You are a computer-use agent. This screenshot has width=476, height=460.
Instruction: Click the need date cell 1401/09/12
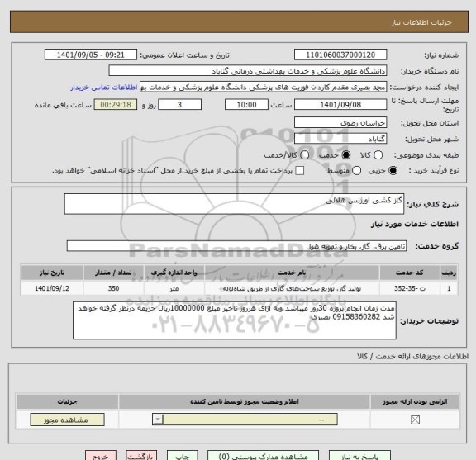coord(52,288)
